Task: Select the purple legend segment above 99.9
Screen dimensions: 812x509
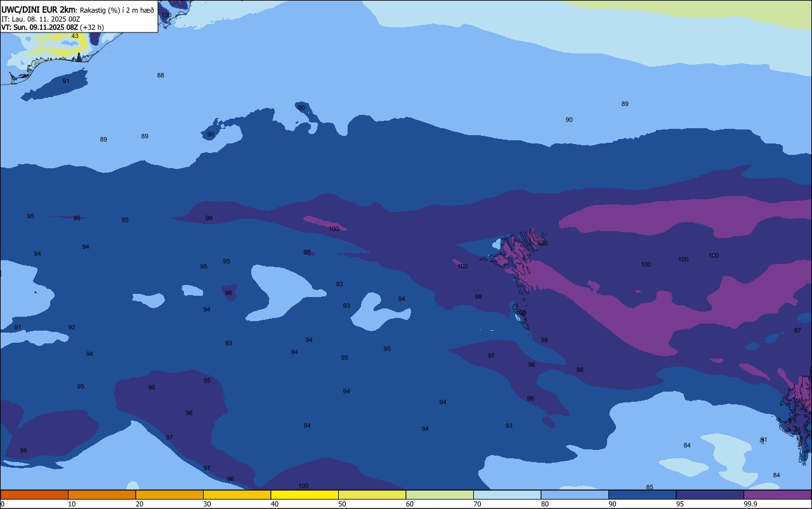Action: pos(777,494)
